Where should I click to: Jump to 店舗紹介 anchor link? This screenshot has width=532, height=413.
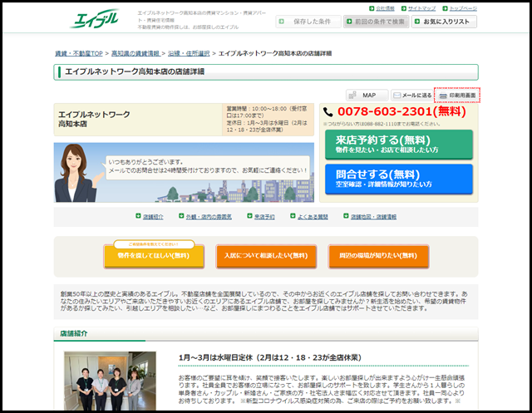(x=153, y=217)
